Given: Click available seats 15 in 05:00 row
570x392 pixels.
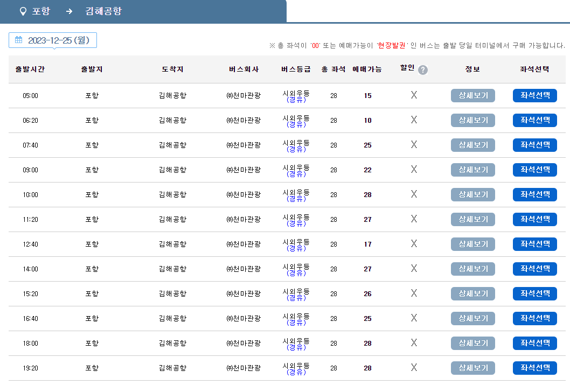Looking at the screenshot, I should [367, 95].
